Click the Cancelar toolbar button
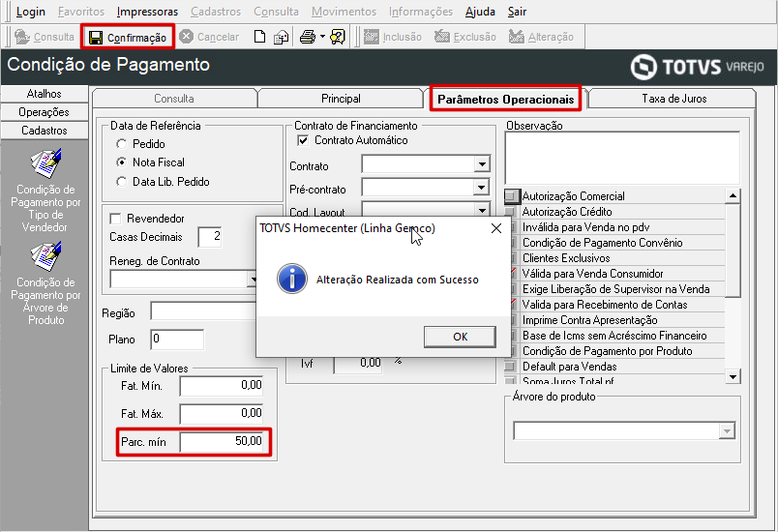The height and width of the screenshot is (532, 778). pos(209,37)
